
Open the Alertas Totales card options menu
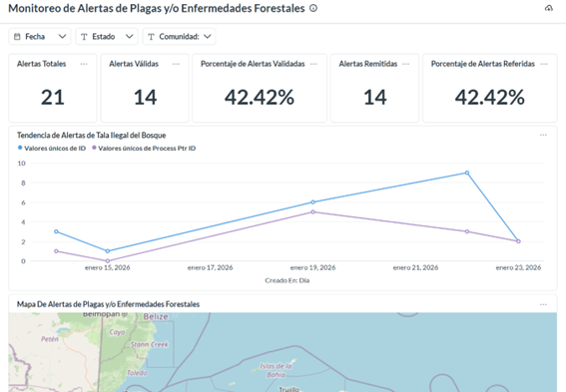point(84,64)
